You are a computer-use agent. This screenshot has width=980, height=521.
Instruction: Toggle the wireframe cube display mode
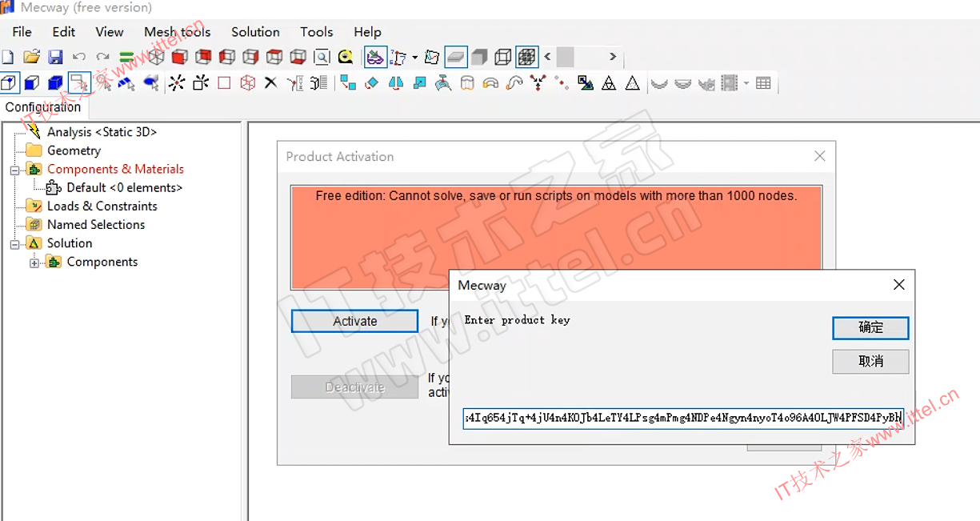(503, 57)
